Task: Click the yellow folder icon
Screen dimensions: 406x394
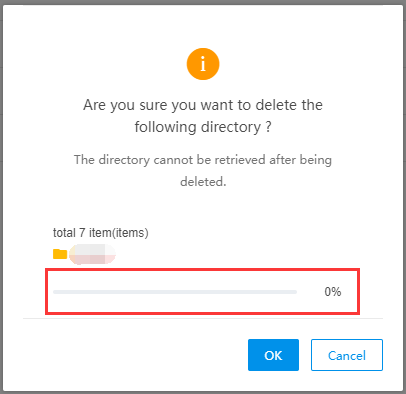Action: click(x=60, y=254)
